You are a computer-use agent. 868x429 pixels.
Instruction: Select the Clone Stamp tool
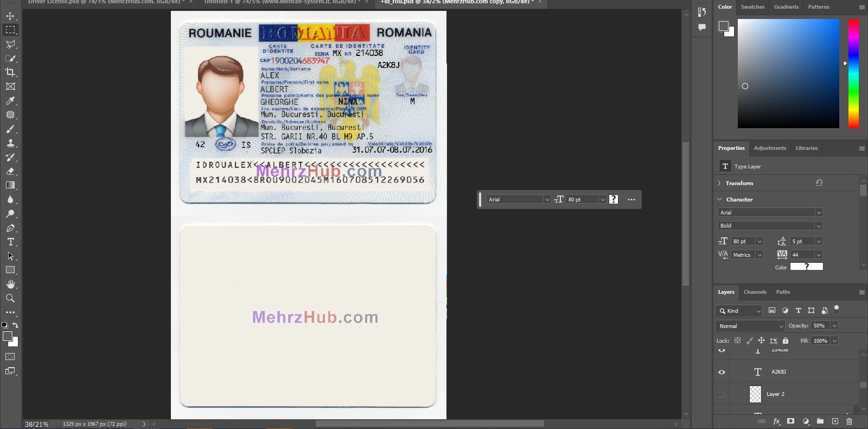click(x=10, y=143)
